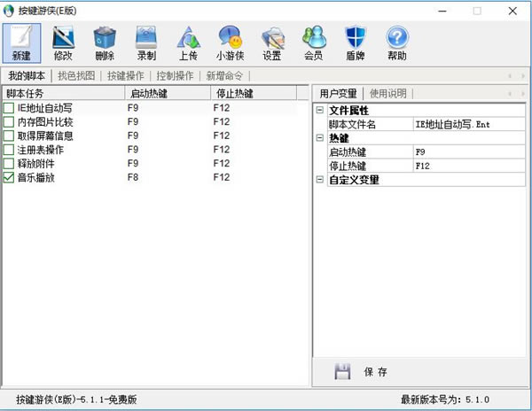
Task: Collapse the 文件属性 section
Action: 320,110
